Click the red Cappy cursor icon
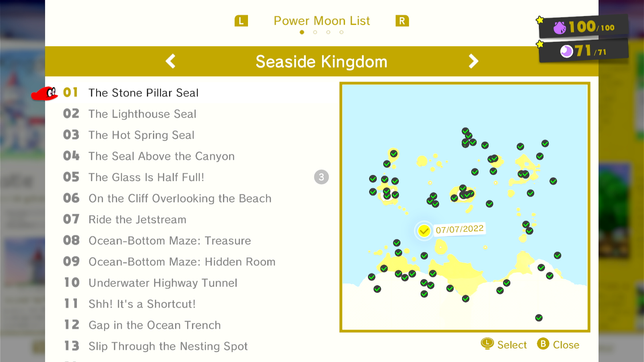The height and width of the screenshot is (362, 644). (44, 93)
